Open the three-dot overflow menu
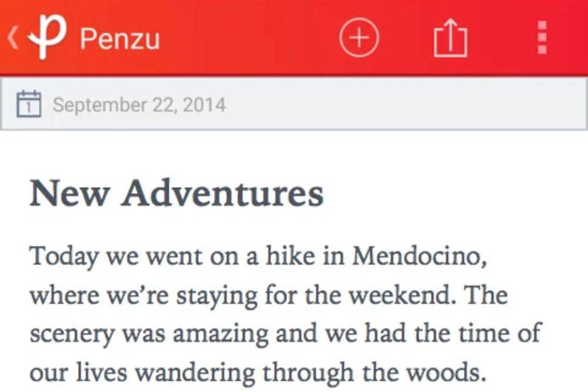 [x=542, y=38]
